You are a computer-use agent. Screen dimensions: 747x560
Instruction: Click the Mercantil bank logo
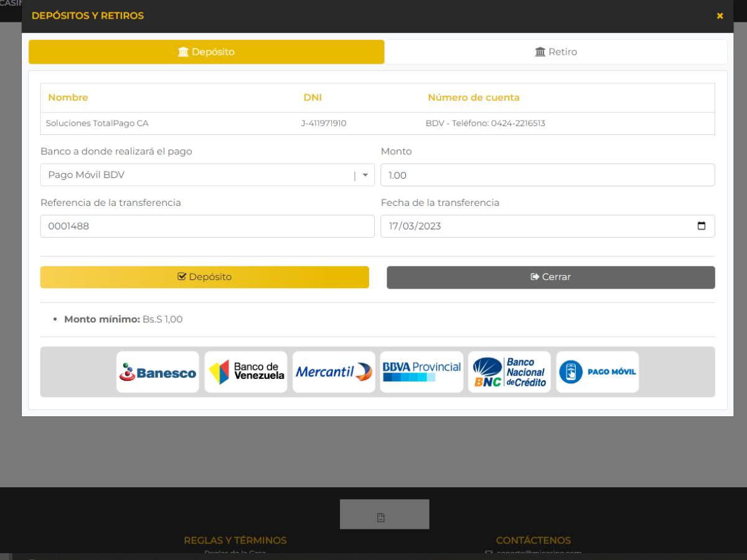click(x=334, y=372)
